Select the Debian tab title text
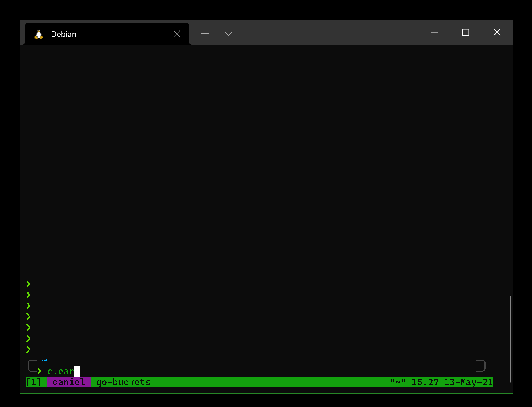This screenshot has height=407, width=532. [x=64, y=34]
